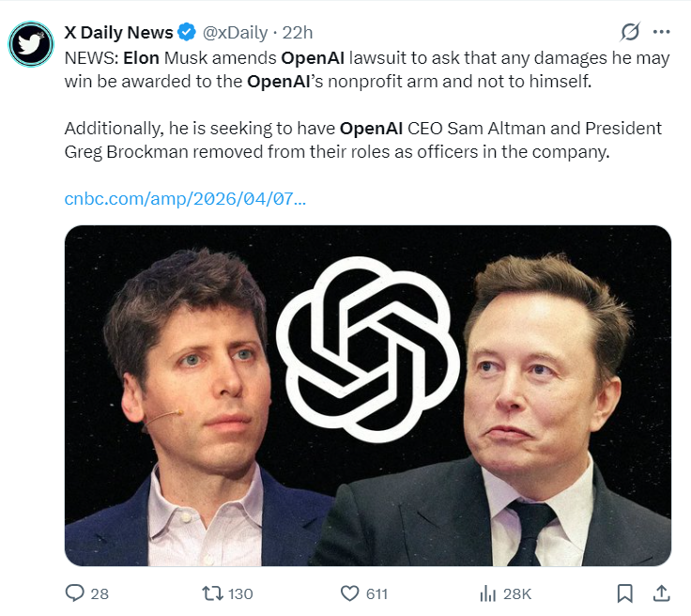
Task: Open the three-dot more options menu
Action: click(662, 32)
